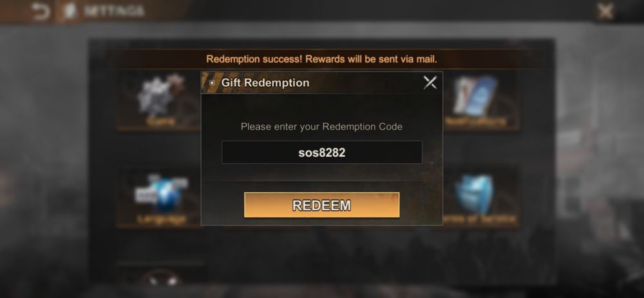This screenshot has width=644, height=298.
Task: Click the orange REDEEM button
Action: point(321,205)
